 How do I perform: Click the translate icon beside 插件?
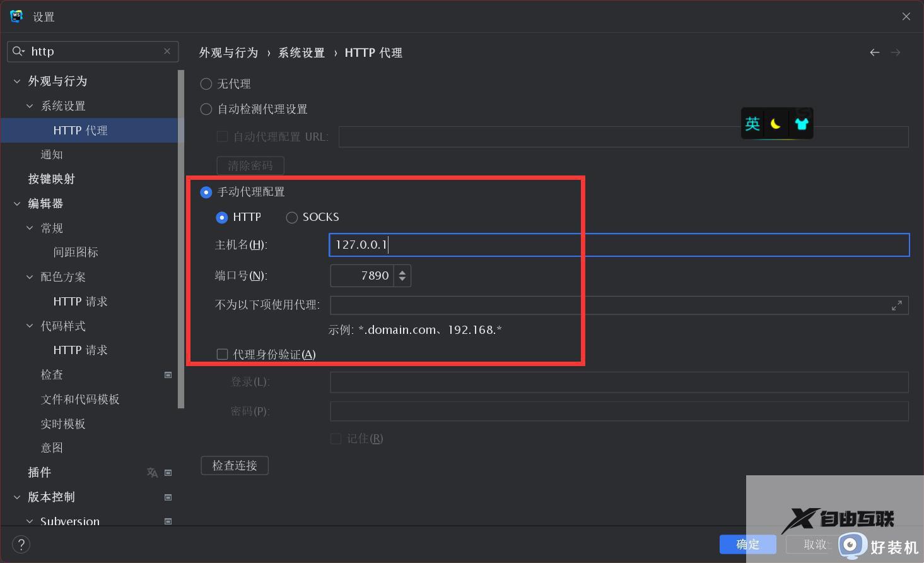[152, 472]
